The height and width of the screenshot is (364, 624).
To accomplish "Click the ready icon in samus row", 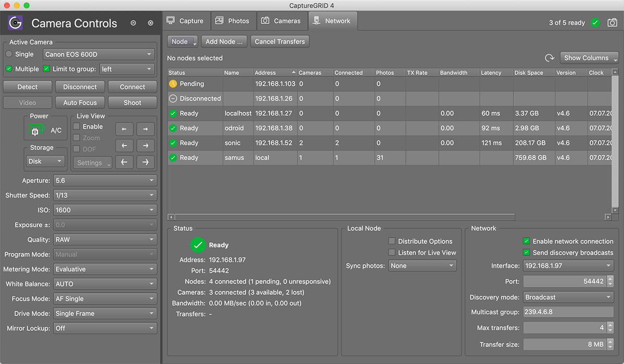I will click(x=173, y=158).
